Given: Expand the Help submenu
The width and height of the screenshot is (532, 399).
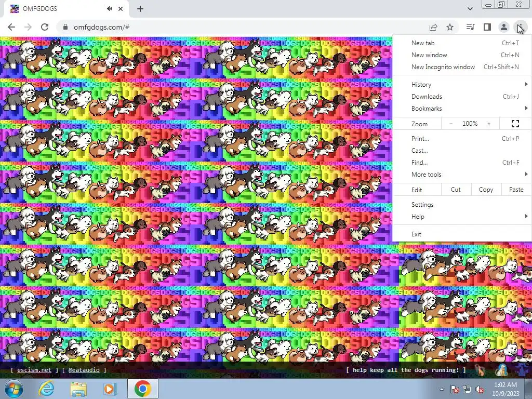Looking at the screenshot, I should pos(462,217).
